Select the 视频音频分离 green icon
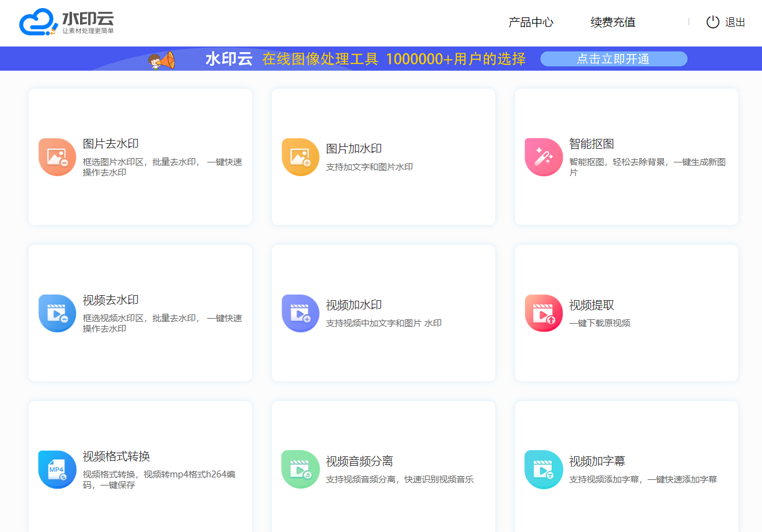Screen dimensions: 762x532 coord(300,470)
